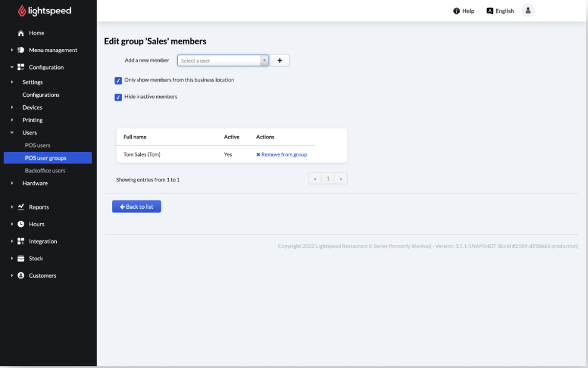Viewport: 588px width, 368px height.
Task: Expand the Hardware submenu
Action: coord(12,183)
